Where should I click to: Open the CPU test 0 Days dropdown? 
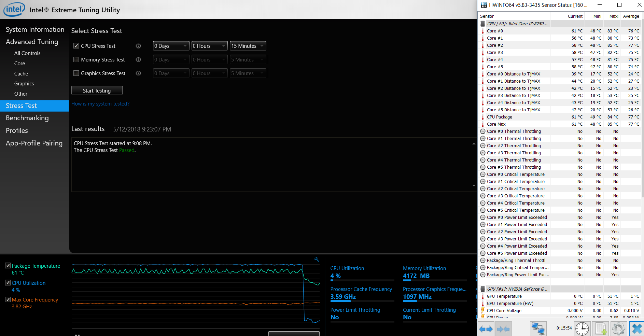coord(171,46)
